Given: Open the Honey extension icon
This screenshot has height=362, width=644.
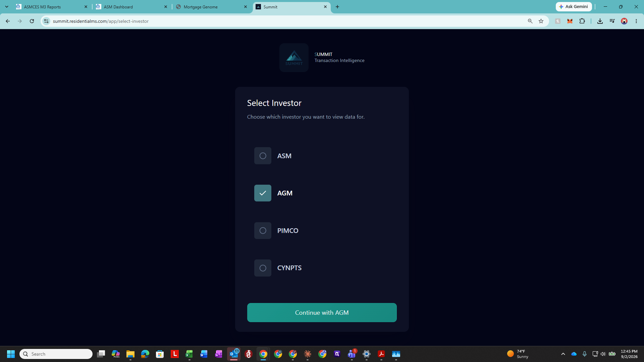Looking at the screenshot, I should tap(558, 21).
